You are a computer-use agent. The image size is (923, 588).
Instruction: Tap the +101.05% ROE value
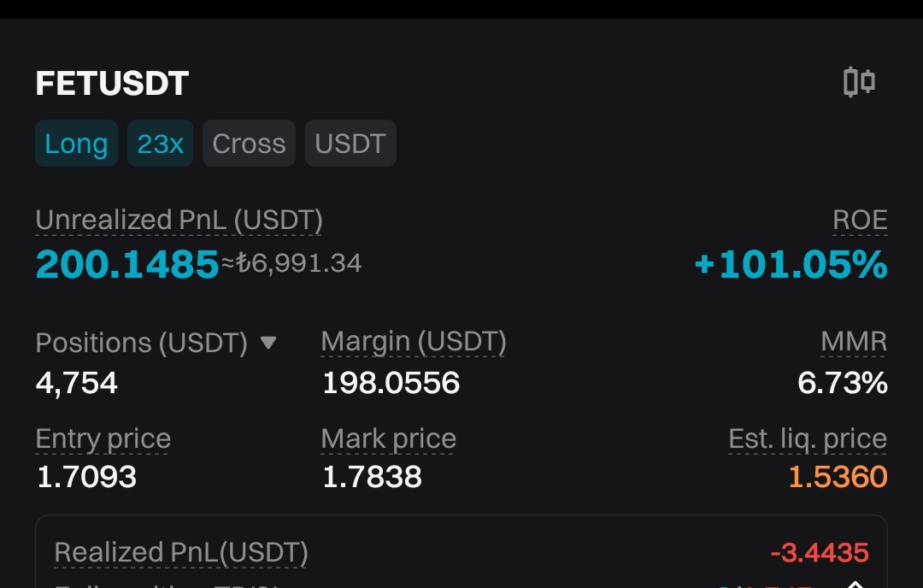pyautogui.click(x=791, y=264)
